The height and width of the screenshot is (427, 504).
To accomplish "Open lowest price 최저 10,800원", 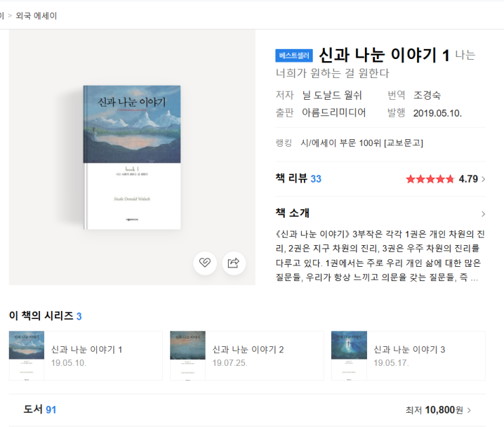I will click(434, 410).
